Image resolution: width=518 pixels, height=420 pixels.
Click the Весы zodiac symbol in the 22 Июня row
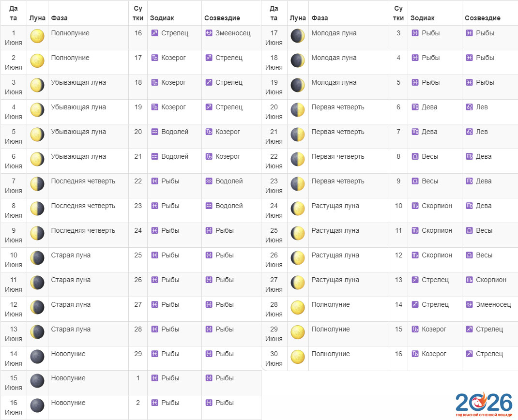pyautogui.click(x=415, y=156)
